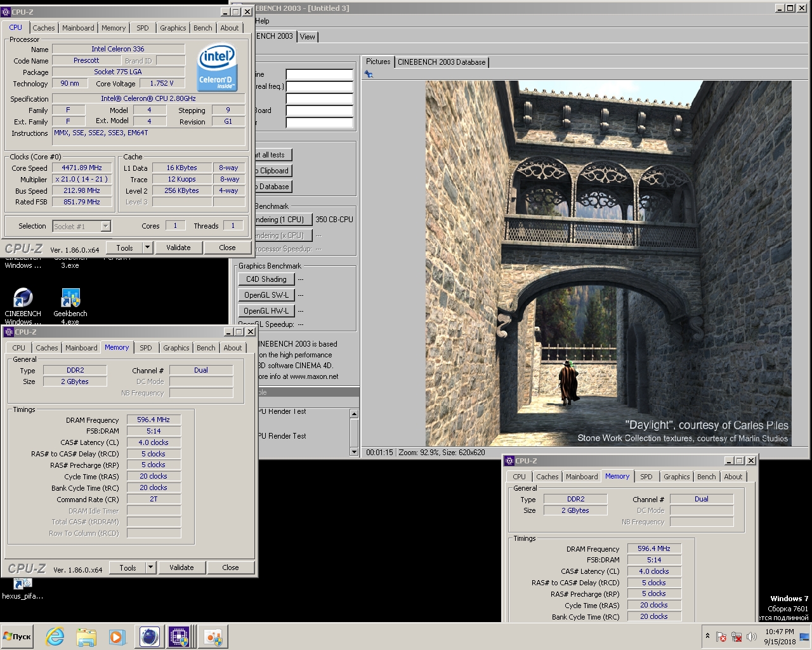Open the View tab in CINEBENCH

point(307,37)
